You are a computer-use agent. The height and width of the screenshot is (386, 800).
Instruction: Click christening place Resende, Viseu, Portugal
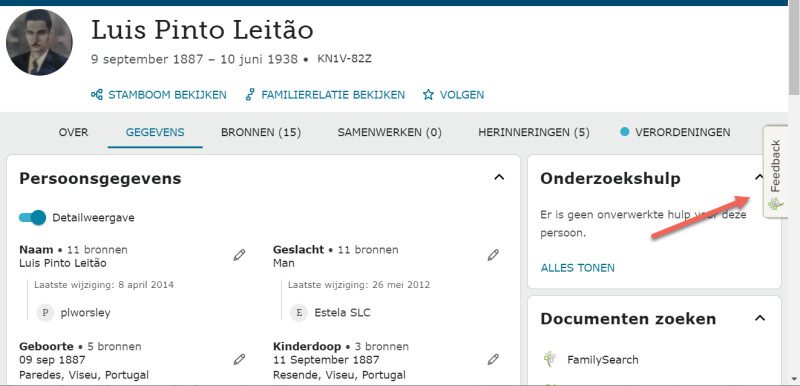339,375
